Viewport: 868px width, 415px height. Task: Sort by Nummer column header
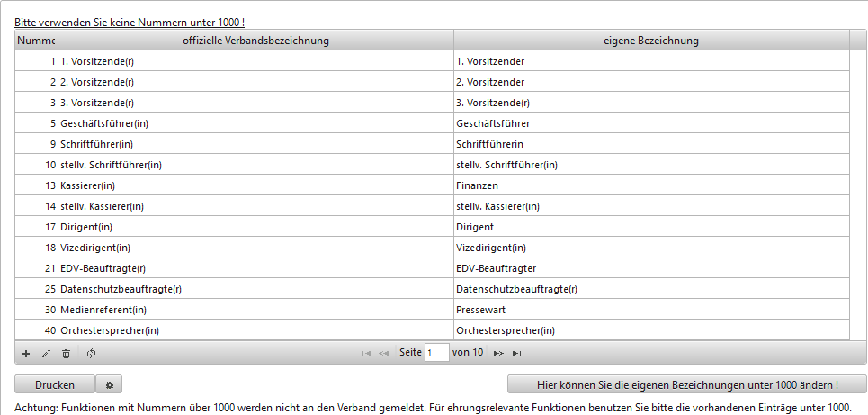click(x=36, y=41)
